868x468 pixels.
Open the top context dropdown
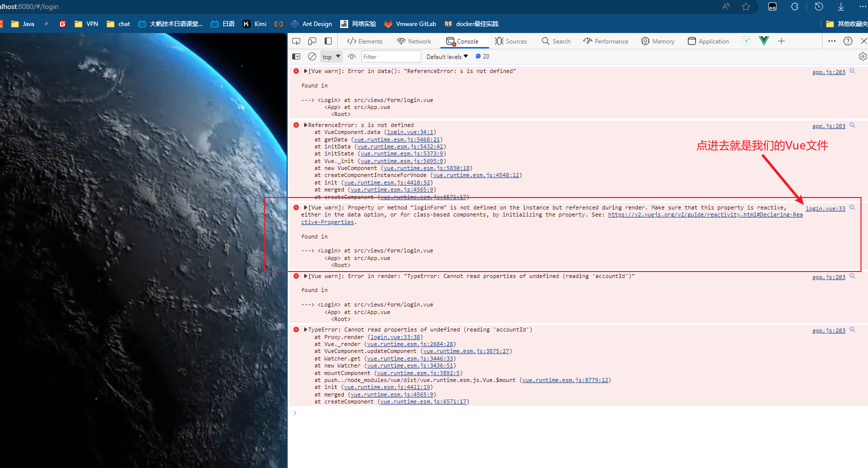click(331, 56)
